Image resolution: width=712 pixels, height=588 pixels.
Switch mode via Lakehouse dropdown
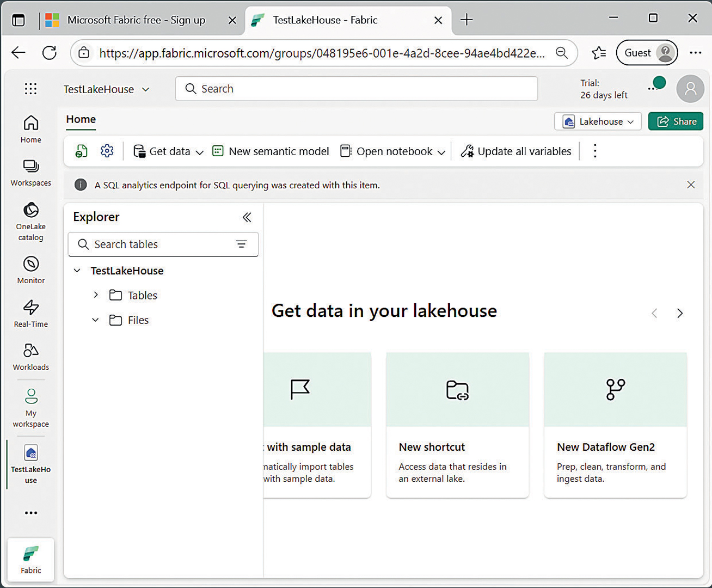[598, 121]
